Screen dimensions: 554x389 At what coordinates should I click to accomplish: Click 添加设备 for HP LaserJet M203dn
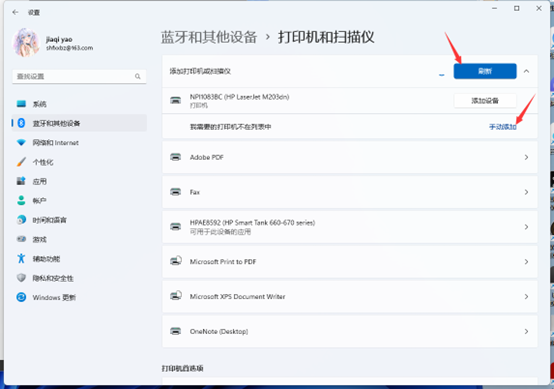485,101
